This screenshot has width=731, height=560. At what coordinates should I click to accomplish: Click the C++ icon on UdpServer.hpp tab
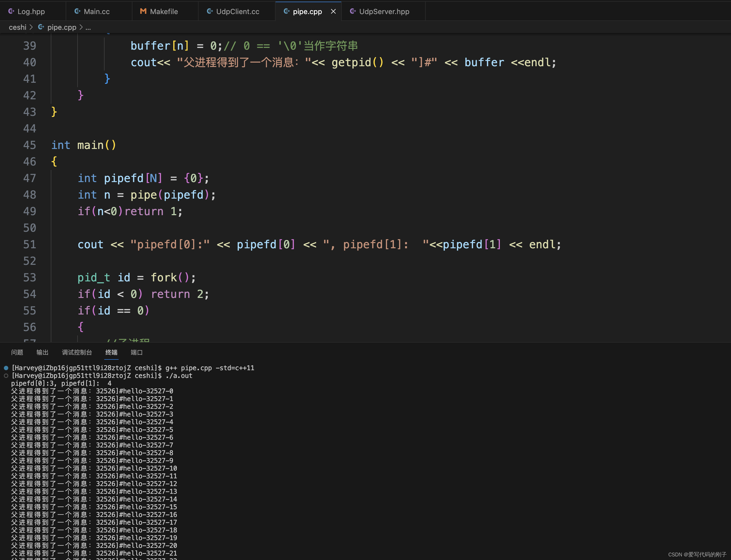point(353,11)
